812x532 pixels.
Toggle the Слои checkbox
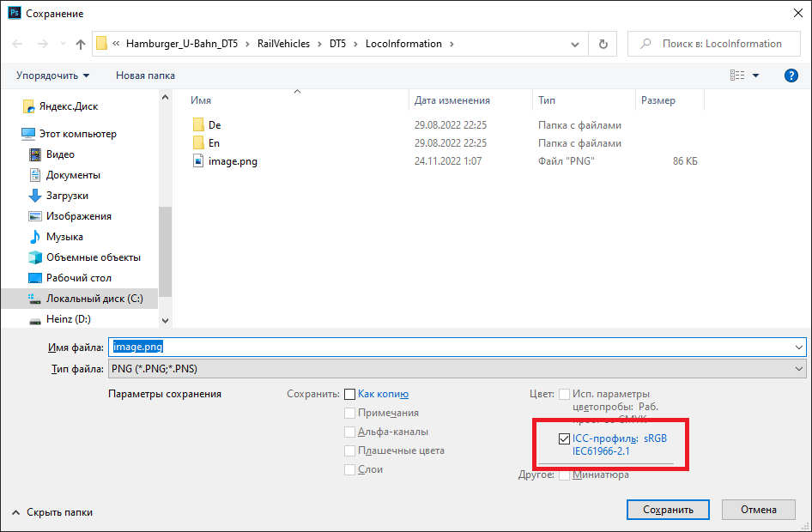pyautogui.click(x=349, y=470)
